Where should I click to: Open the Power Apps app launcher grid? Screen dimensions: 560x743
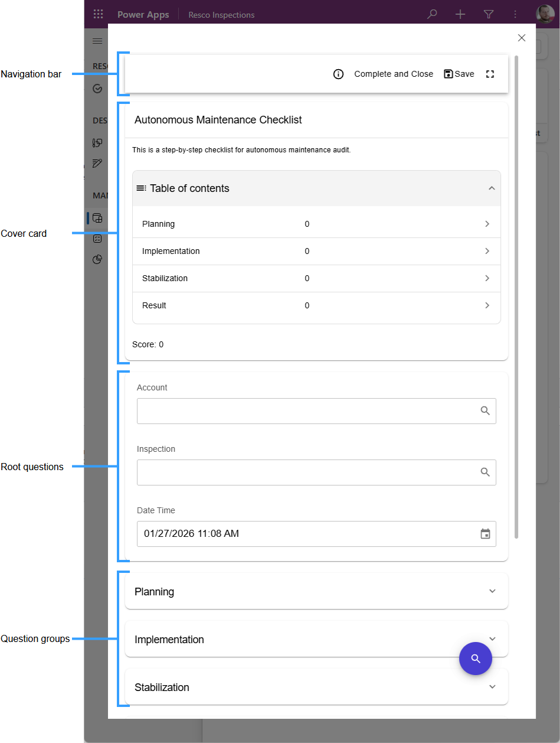[98, 15]
